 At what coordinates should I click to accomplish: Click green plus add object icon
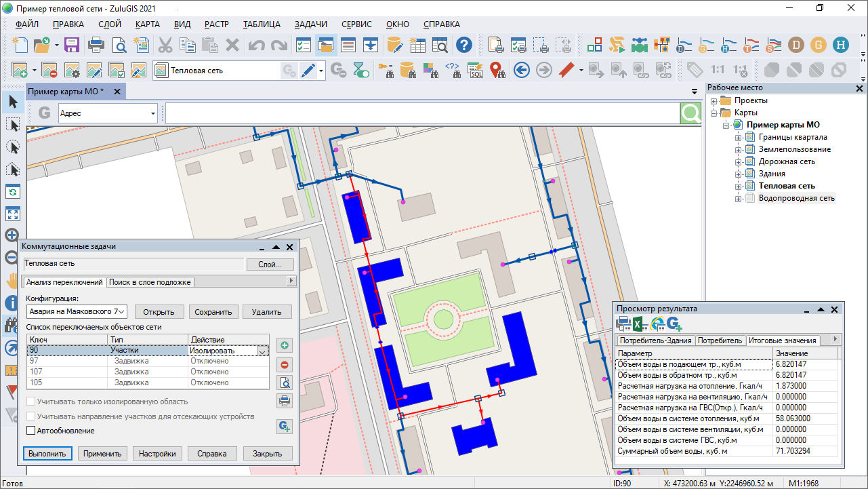tap(285, 345)
